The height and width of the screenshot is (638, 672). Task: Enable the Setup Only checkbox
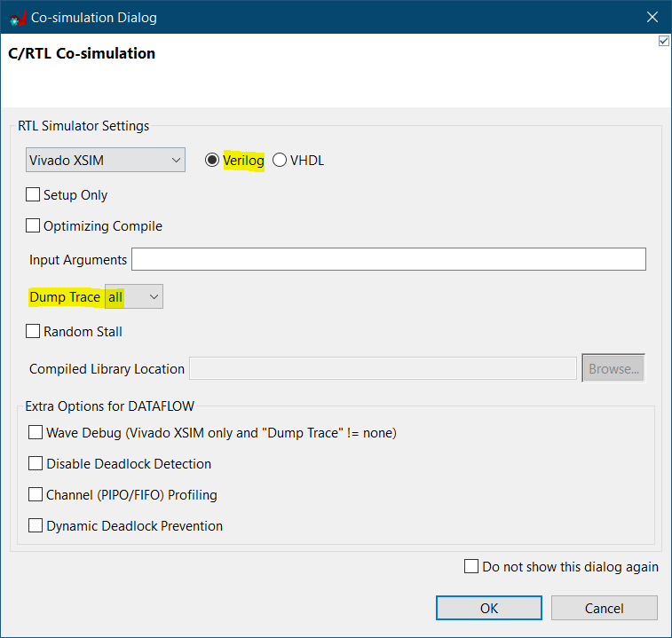coord(33,194)
